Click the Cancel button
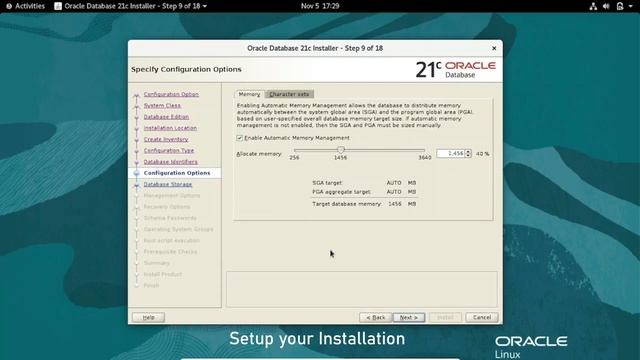640x360 pixels. [482, 317]
